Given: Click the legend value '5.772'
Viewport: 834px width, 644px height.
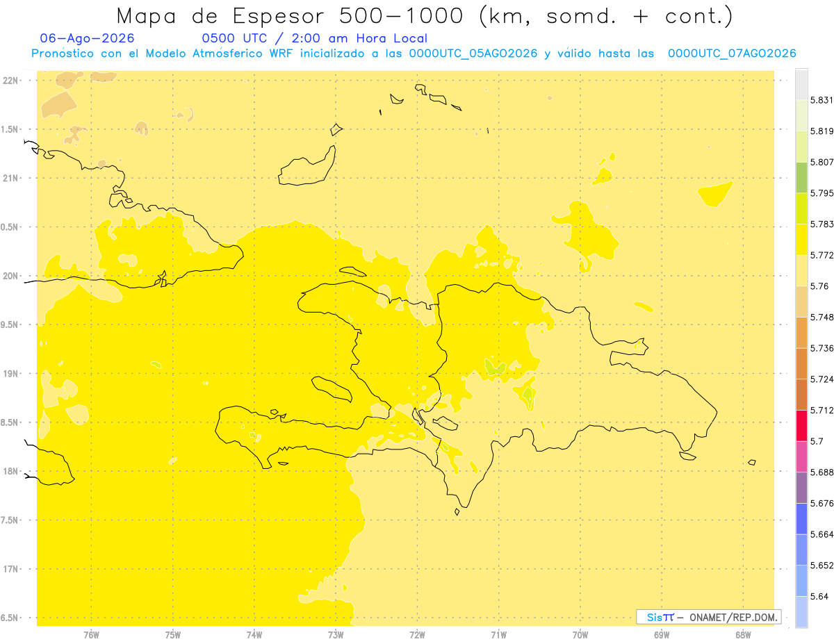Looking at the screenshot, I should point(821,255).
